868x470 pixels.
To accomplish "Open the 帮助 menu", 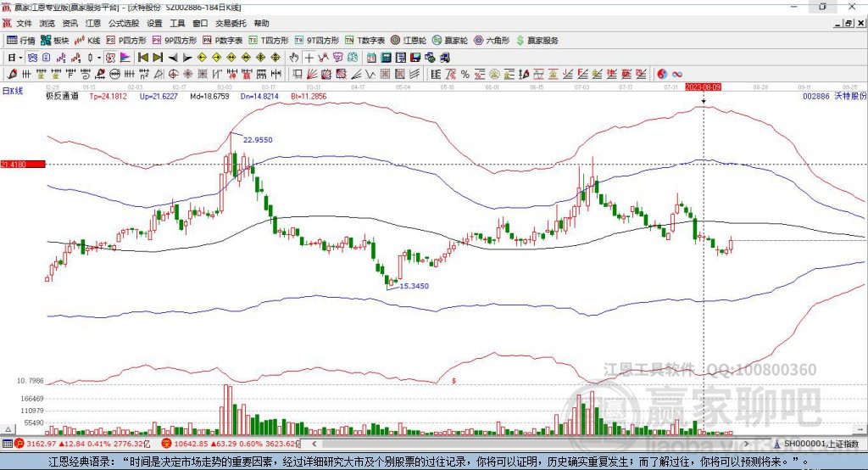I will click(x=261, y=23).
